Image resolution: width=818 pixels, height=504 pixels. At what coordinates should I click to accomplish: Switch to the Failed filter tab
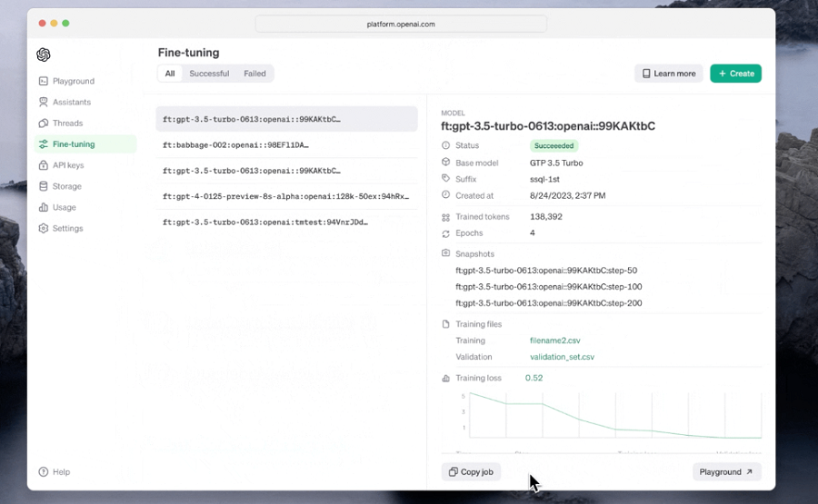[x=254, y=74]
